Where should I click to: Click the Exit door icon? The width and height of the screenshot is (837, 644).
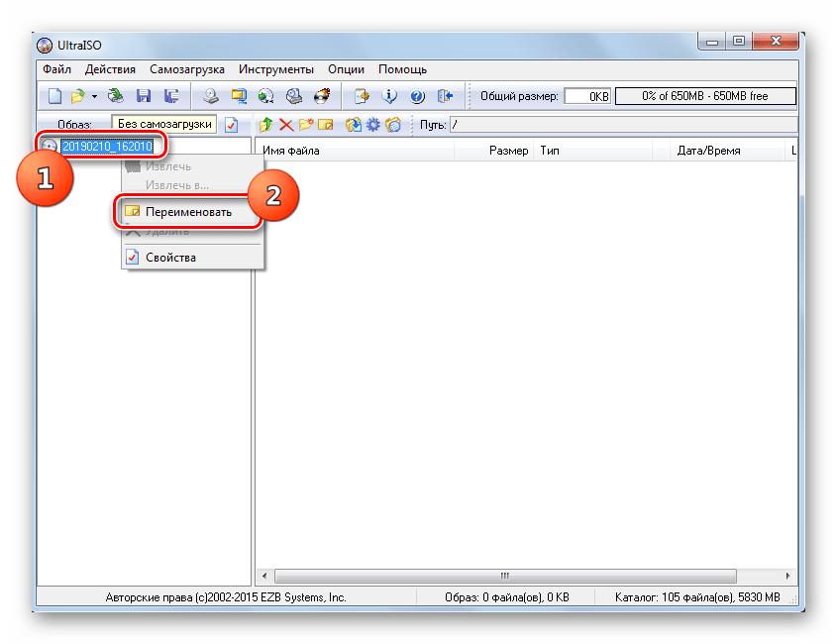click(445, 96)
